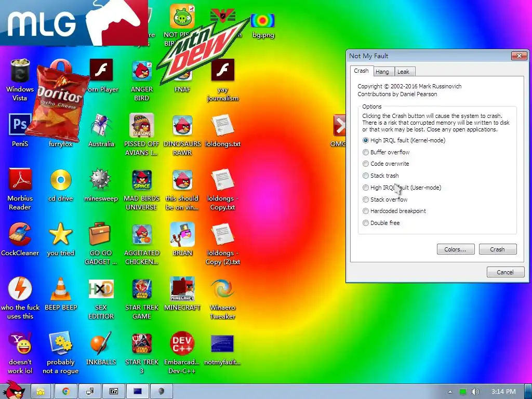Choose the Hardcoded breakpoint option
The height and width of the screenshot is (399, 532).
point(394,211)
